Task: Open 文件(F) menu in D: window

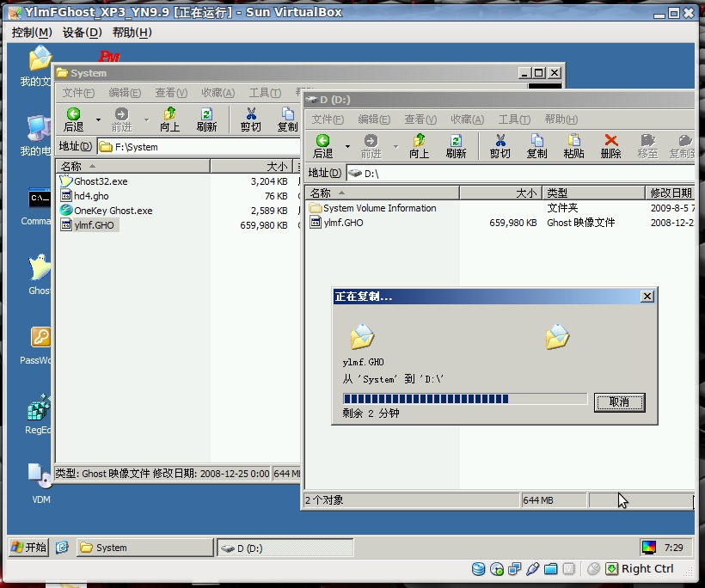Action: coord(328,119)
